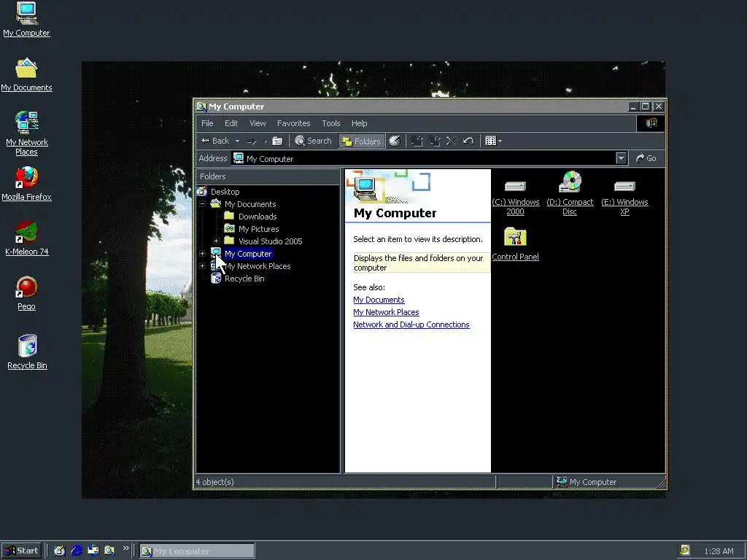This screenshot has height=560, width=747.
Task: Open the Forward history dropdown arrow
Action: (265, 141)
